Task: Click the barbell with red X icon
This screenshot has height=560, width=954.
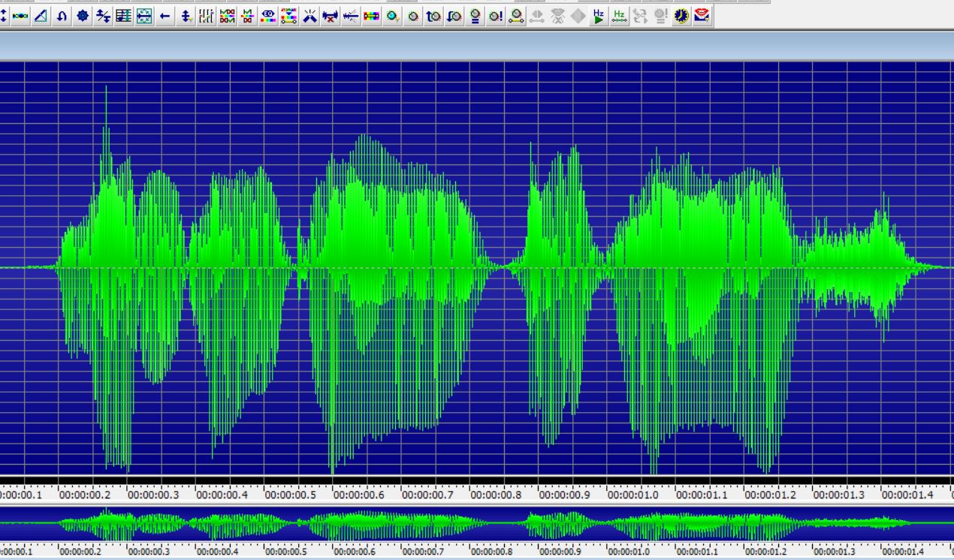Action: click(330, 16)
